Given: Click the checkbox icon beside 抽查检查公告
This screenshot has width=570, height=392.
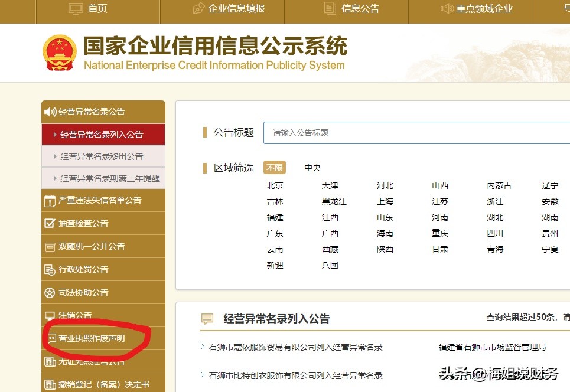Looking at the screenshot, I should [x=50, y=223].
